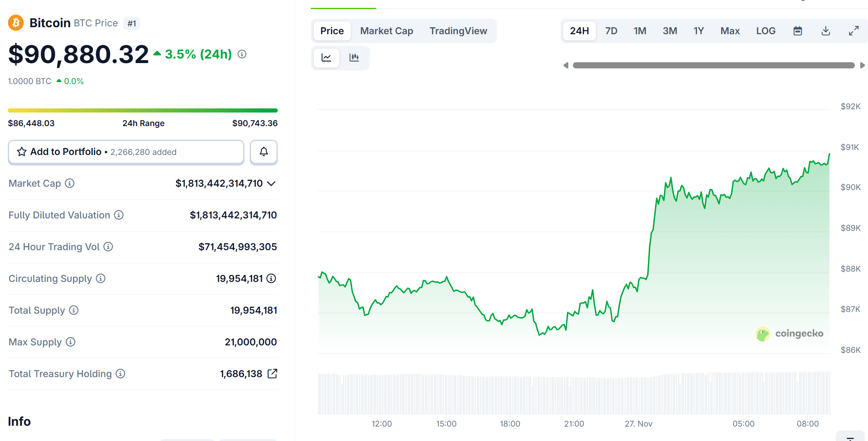This screenshot has height=441, width=868.
Task: Toggle logarithmic scale with LOG button
Action: point(766,30)
